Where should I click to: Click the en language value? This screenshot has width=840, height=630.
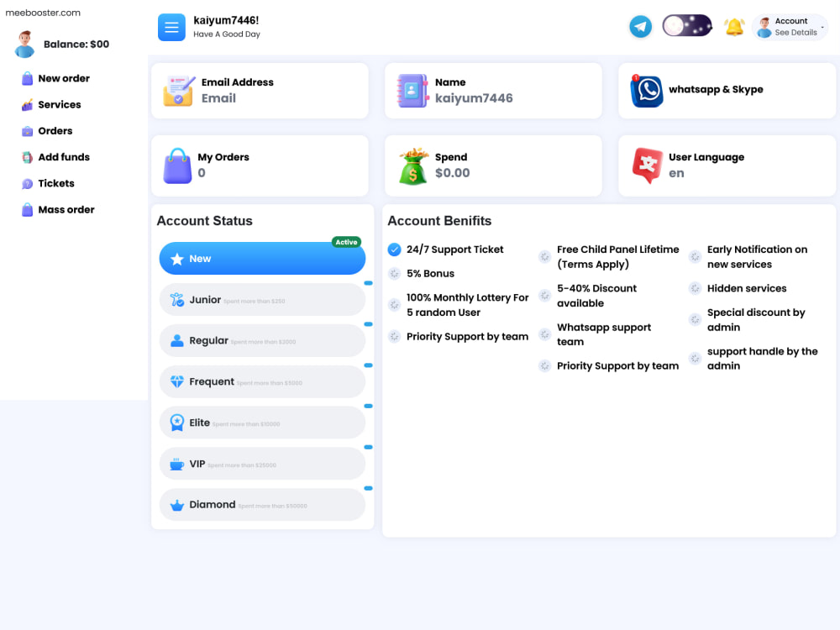click(676, 173)
